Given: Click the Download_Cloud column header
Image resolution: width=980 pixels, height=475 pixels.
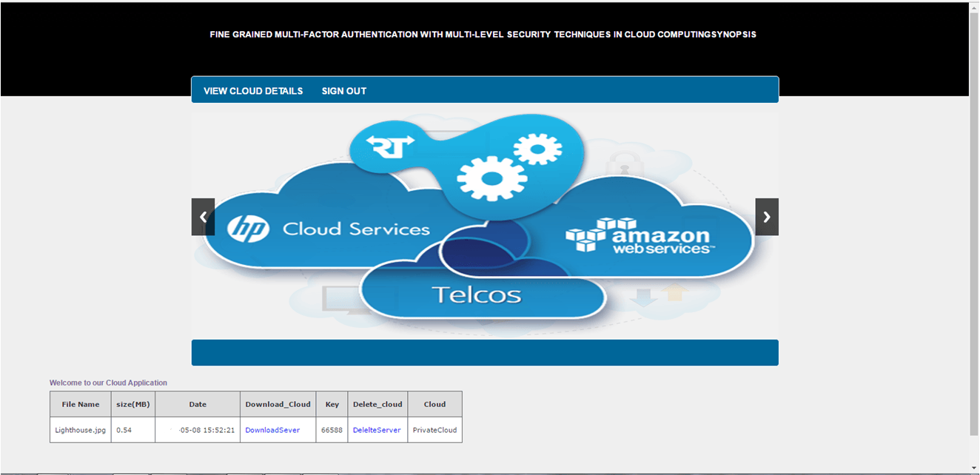Looking at the screenshot, I should tap(278, 404).
